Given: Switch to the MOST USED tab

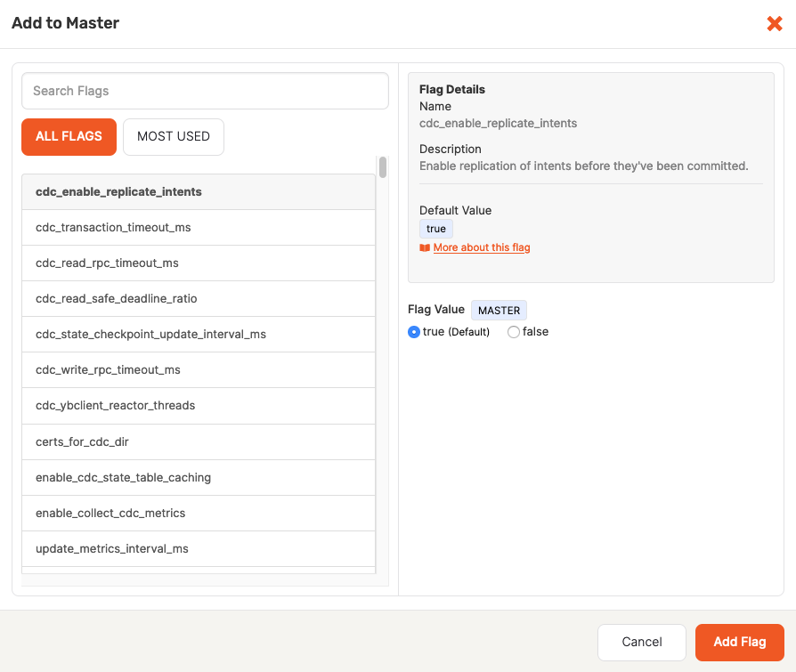Looking at the screenshot, I should (x=173, y=136).
